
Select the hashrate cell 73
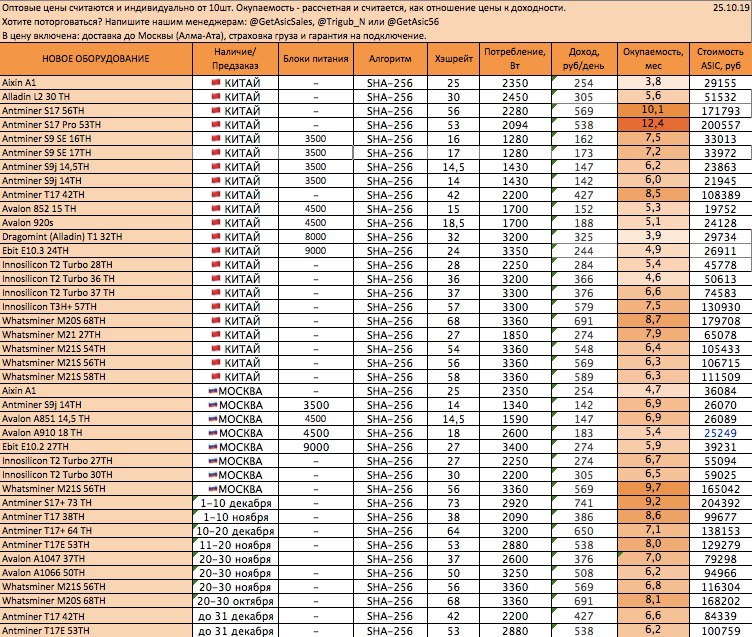tap(453, 503)
